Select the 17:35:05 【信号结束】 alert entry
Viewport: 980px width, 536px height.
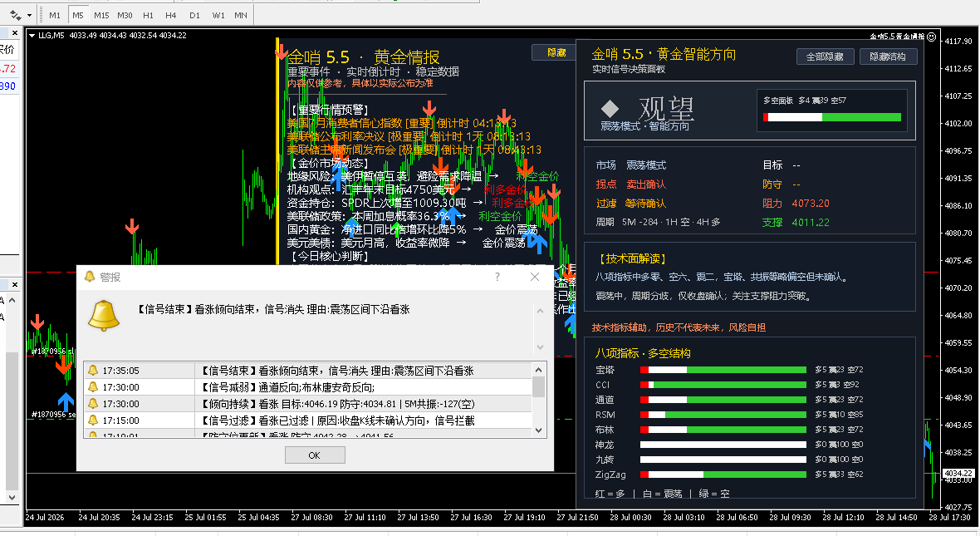coord(308,371)
